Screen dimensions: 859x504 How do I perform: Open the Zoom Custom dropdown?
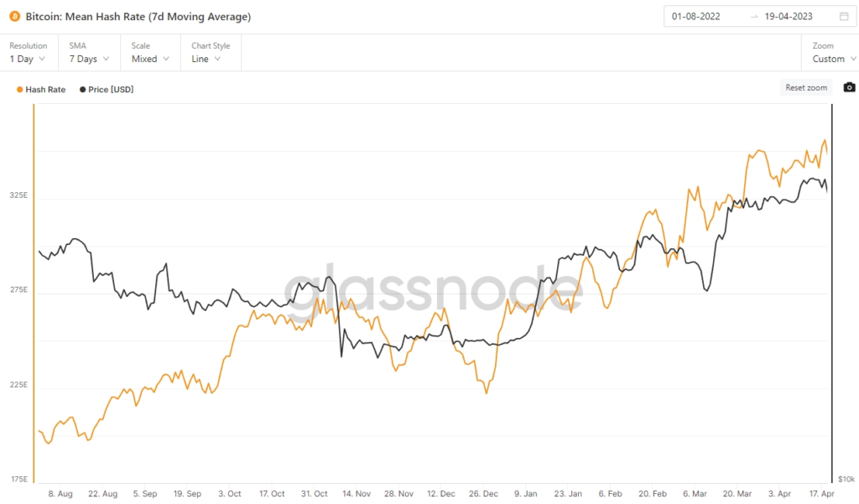pyautogui.click(x=833, y=60)
